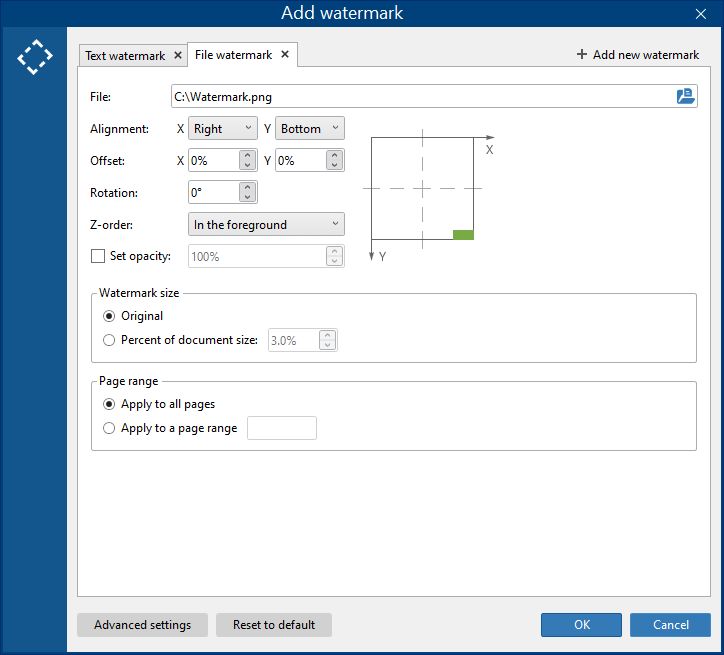Click the dashed diamond app logo
Image resolution: width=724 pixels, height=655 pixels.
click(x=35, y=57)
